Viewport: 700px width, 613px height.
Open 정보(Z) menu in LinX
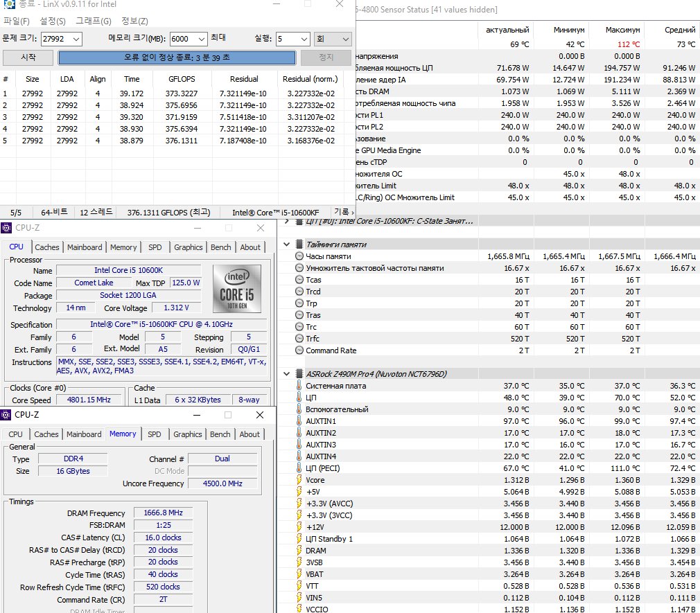[x=135, y=21]
